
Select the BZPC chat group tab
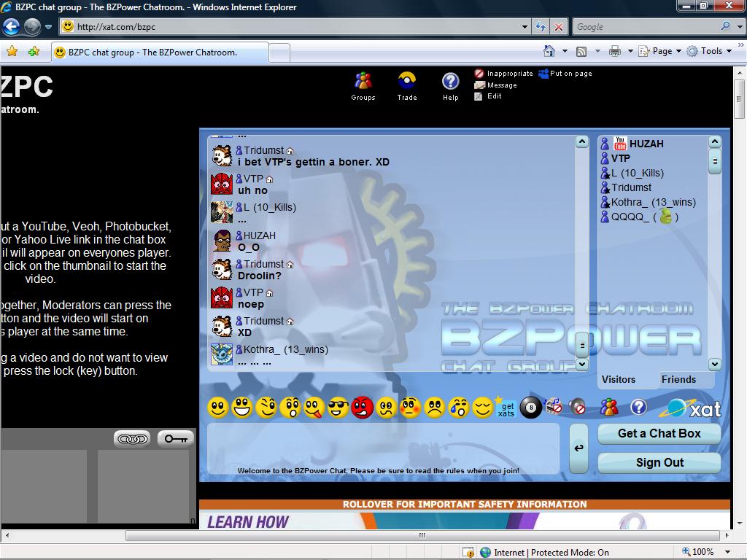[160, 52]
